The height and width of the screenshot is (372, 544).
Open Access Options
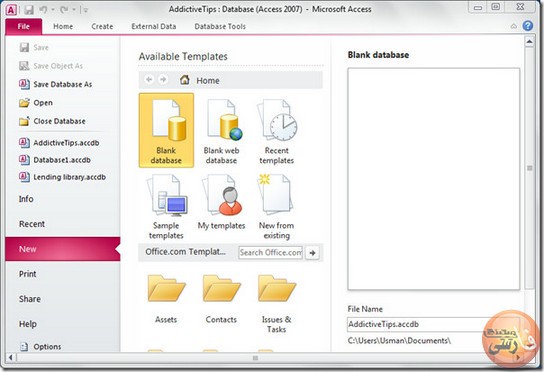pyautogui.click(x=41, y=346)
